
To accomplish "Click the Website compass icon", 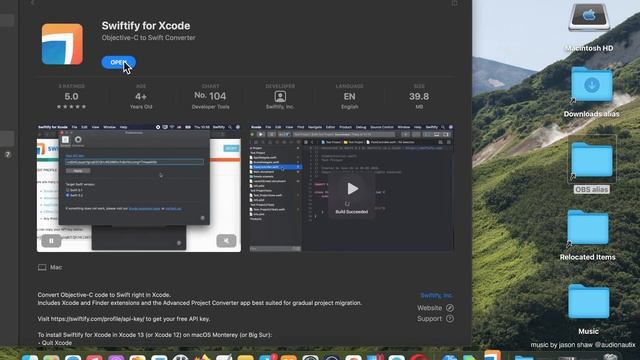I will tap(450, 308).
